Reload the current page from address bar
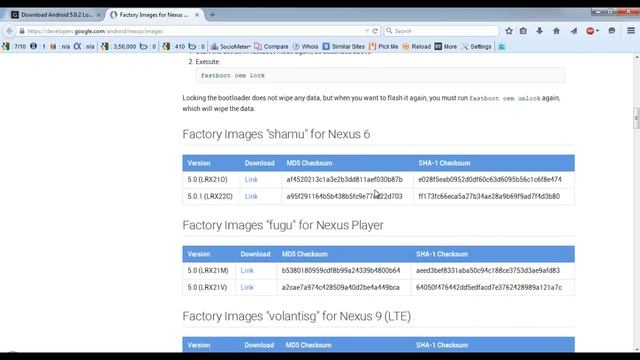The image size is (640, 360). point(375,31)
